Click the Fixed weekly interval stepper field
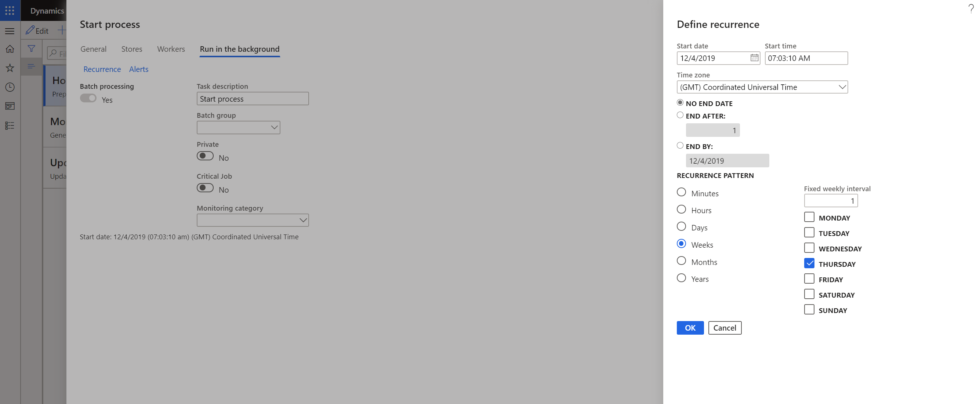Screen dimensions: 980x404 click(831, 200)
